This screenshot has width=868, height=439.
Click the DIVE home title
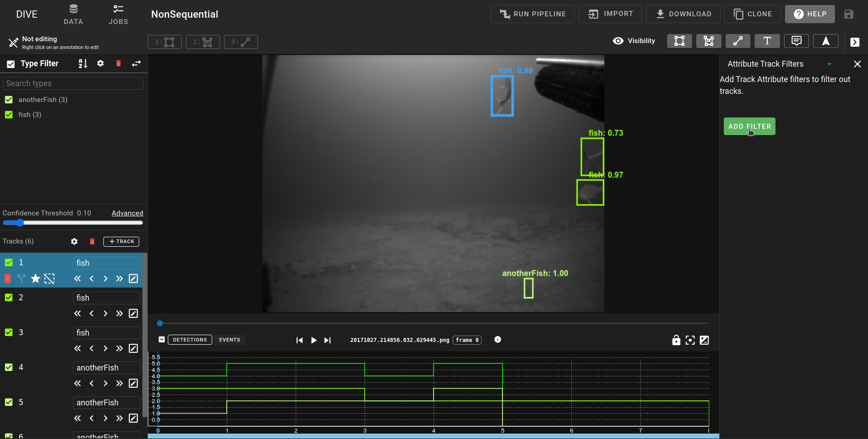tap(27, 14)
